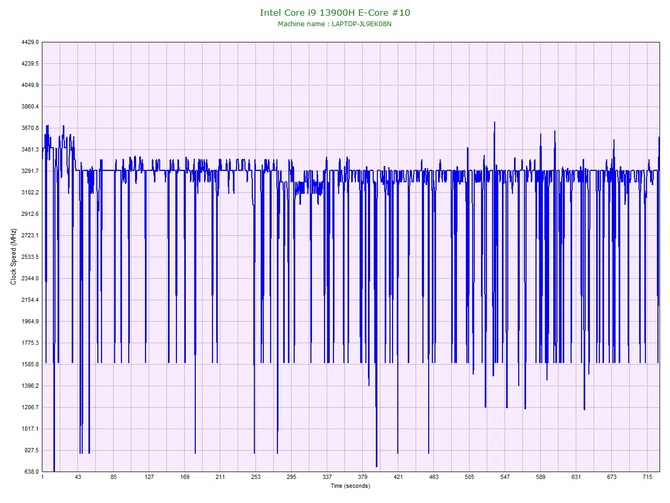The width and height of the screenshot is (670, 503).
Task: Click the 463 time-axis tick label
Action: [x=434, y=477]
